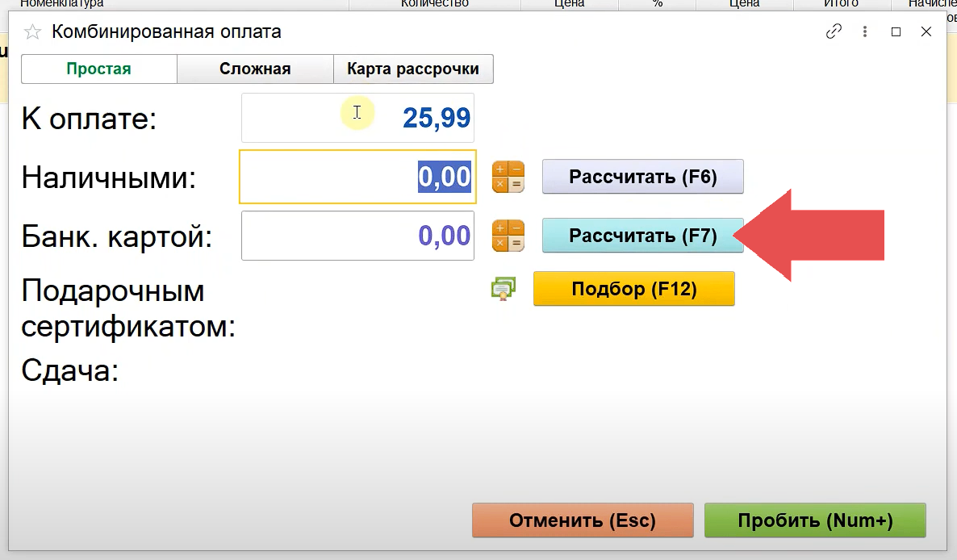Open the Карта рассрочки tab
957x560 pixels.
[413, 69]
